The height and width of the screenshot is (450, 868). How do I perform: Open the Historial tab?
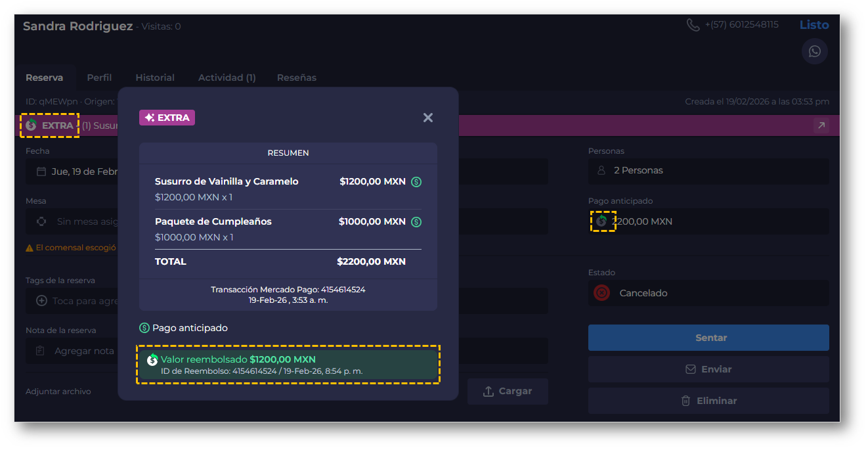point(155,78)
